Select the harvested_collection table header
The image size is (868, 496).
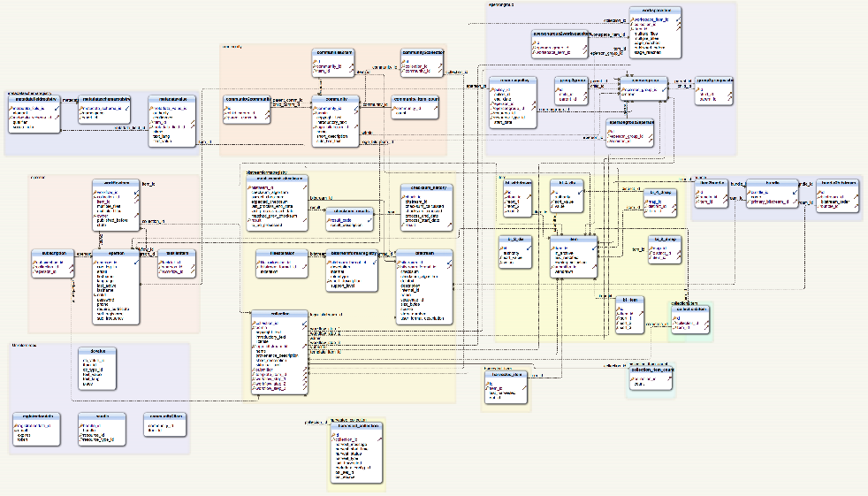tap(358, 425)
